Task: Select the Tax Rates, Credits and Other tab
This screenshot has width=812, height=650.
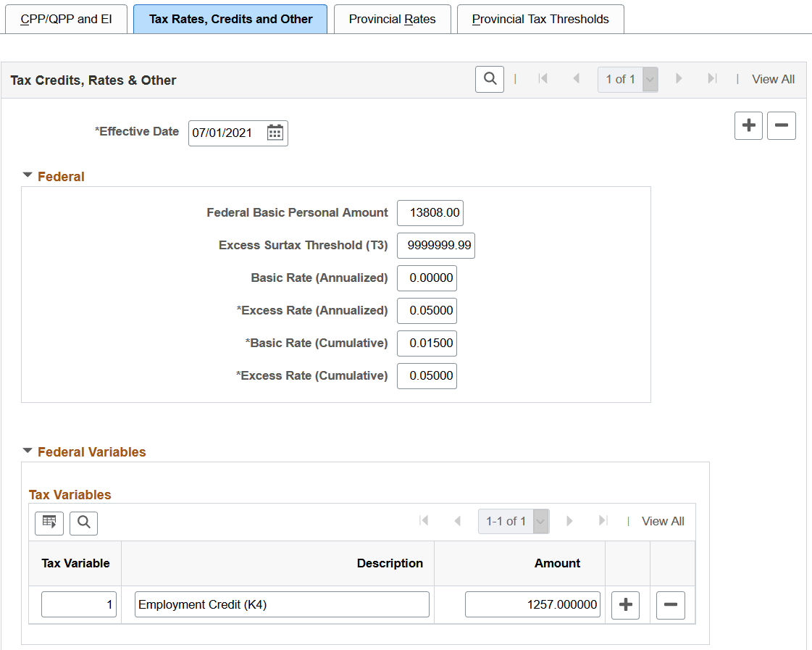Action: (x=230, y=19)
